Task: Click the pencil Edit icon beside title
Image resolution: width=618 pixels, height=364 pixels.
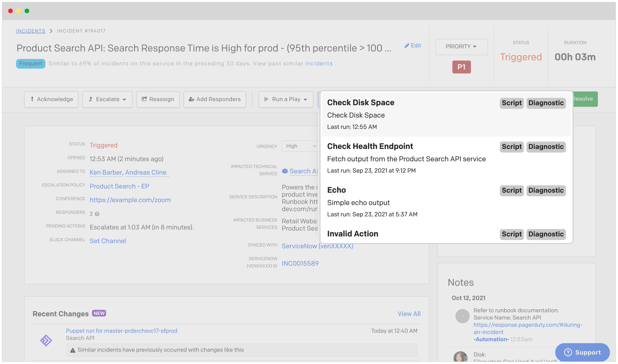Action: click(407, 46)
